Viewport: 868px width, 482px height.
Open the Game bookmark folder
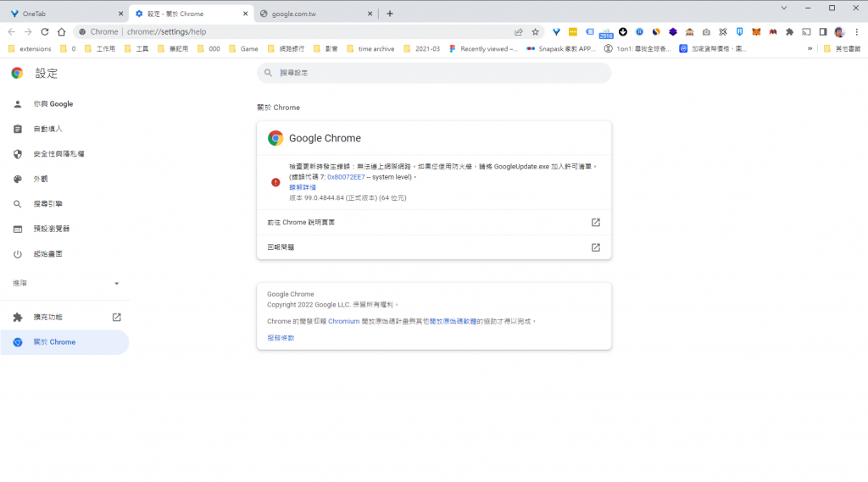tap(243, 48)
